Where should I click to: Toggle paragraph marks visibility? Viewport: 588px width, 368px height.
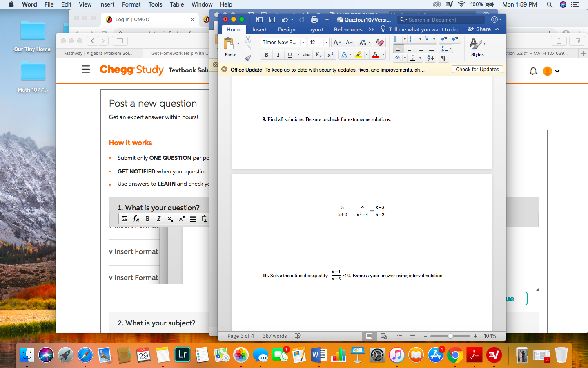click(443, 58)
